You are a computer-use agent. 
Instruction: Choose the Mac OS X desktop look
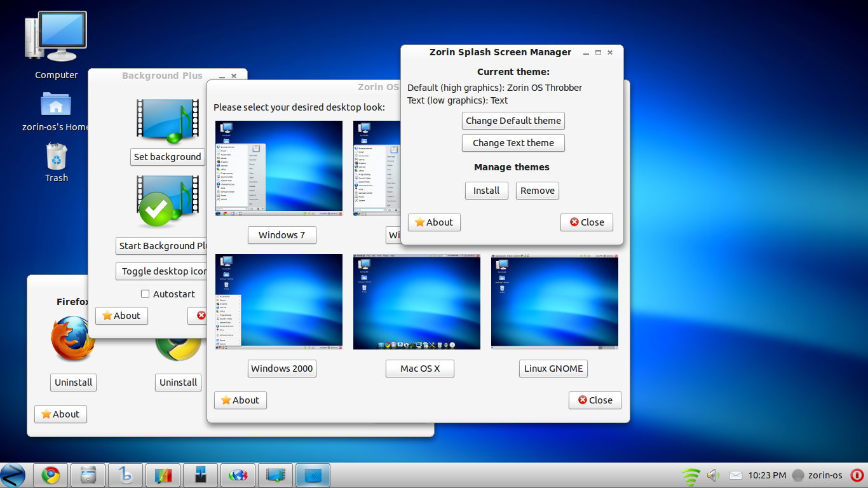[419, 369]
